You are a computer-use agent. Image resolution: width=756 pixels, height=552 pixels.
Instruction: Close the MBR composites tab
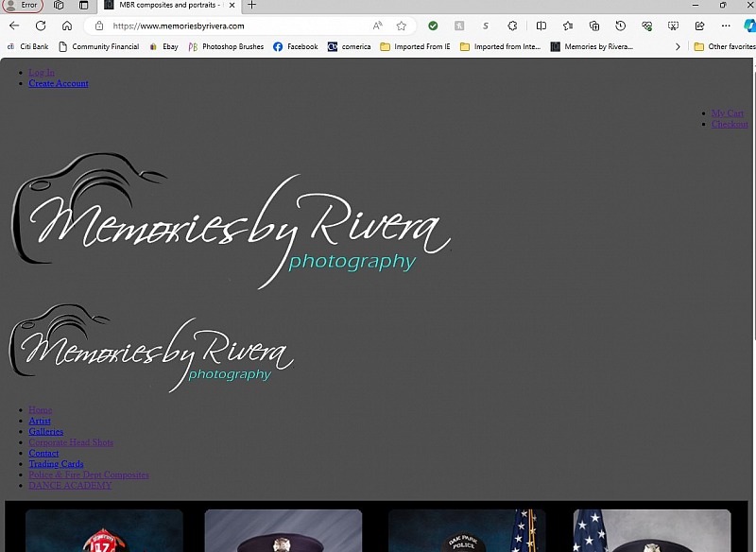click(232, 6)
